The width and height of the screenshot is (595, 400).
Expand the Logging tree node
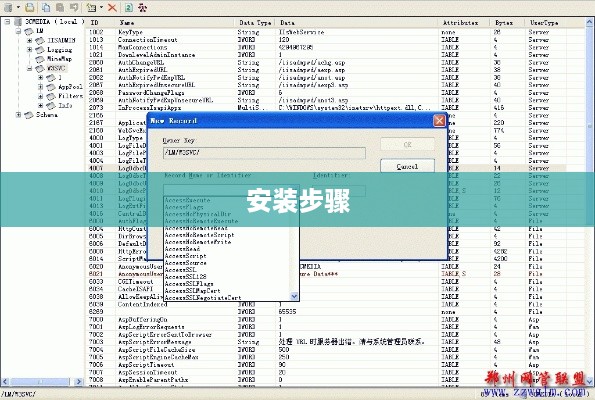point(30,49)
